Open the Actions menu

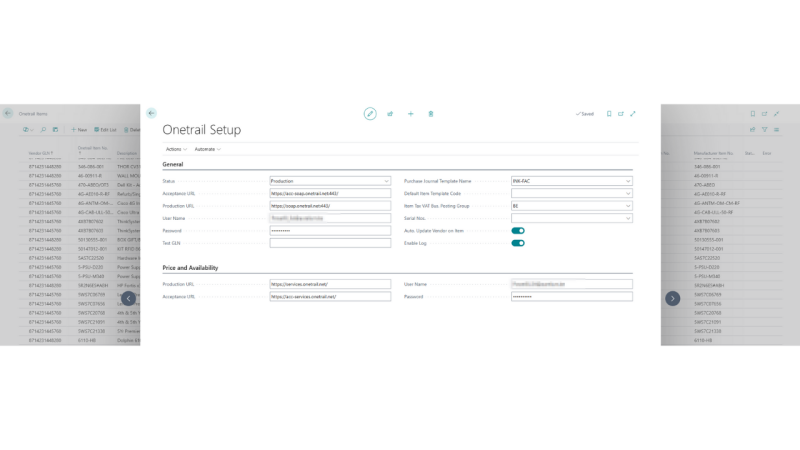[x=176, y=149]
